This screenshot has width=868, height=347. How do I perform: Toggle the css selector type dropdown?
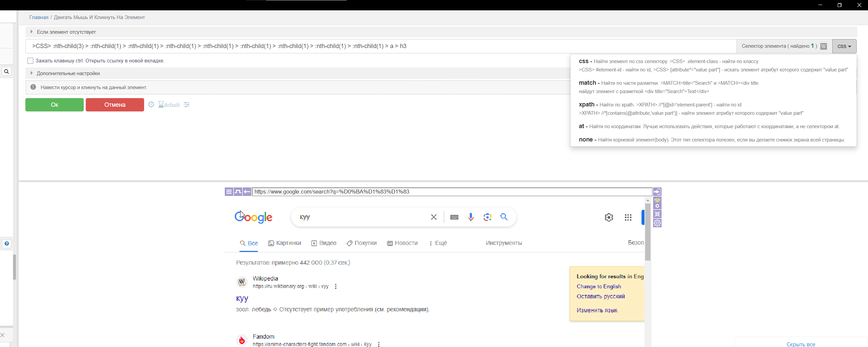[844, 46]
